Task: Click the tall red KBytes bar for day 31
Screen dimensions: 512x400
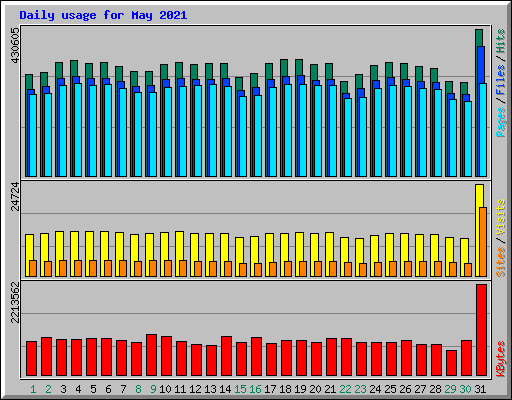Action: pyautogui.click(x=481, y=330)
